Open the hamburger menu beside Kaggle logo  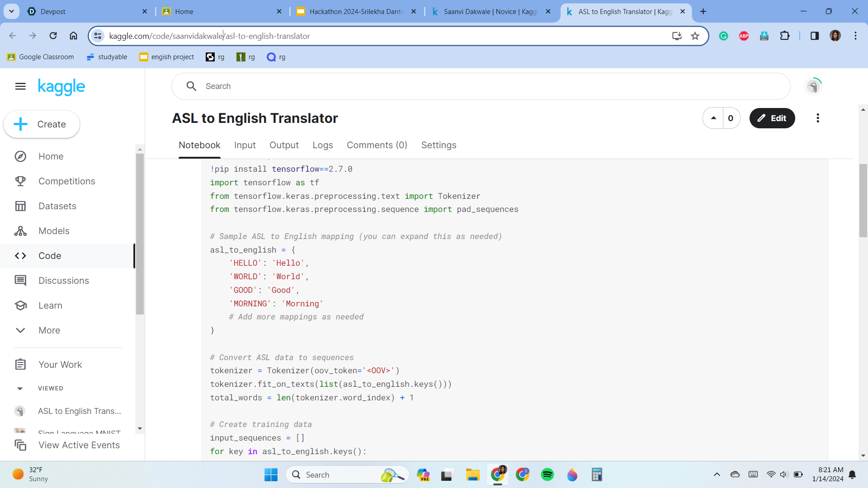20,86
